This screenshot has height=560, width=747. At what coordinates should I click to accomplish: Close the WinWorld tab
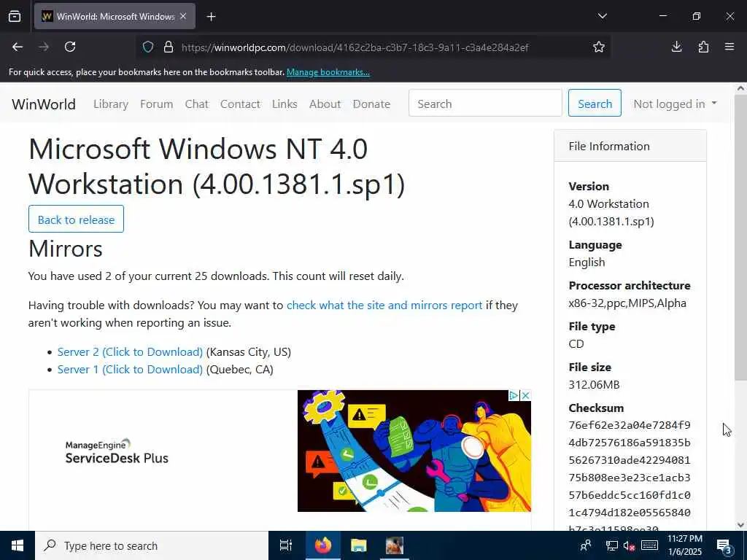pos(183,16)
